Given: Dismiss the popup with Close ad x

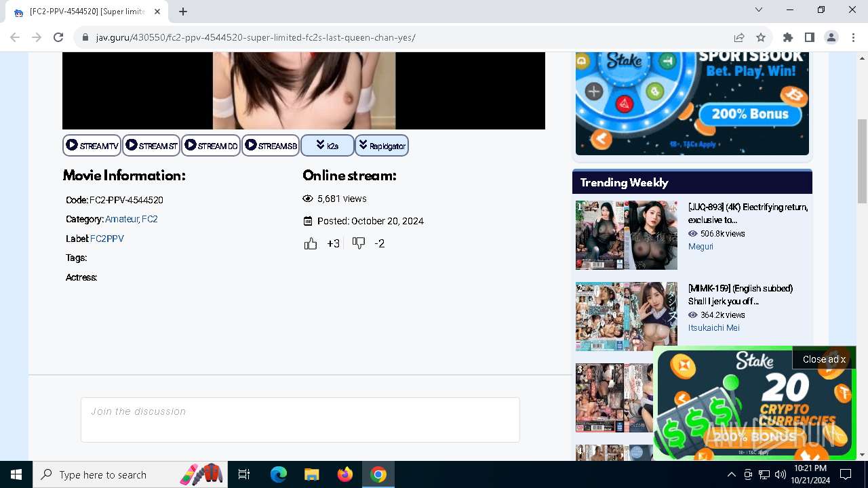Looking at the screenshot, I should pos(824,359).
